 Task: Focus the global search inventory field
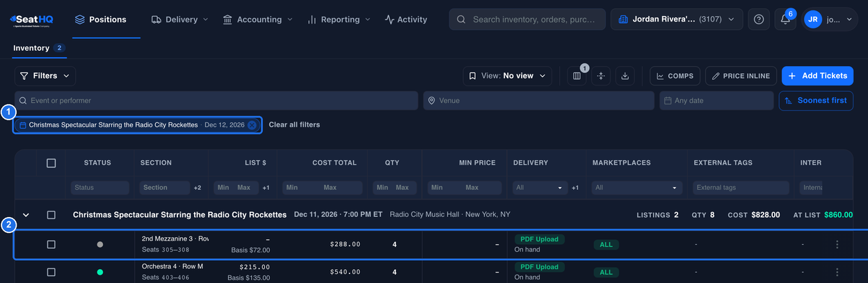pos(527,19)
